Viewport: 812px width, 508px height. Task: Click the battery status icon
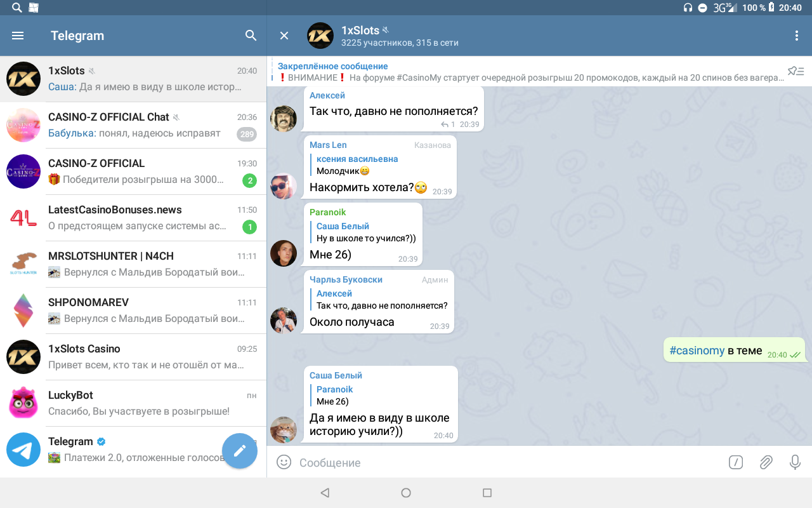(x=771, y=8)
